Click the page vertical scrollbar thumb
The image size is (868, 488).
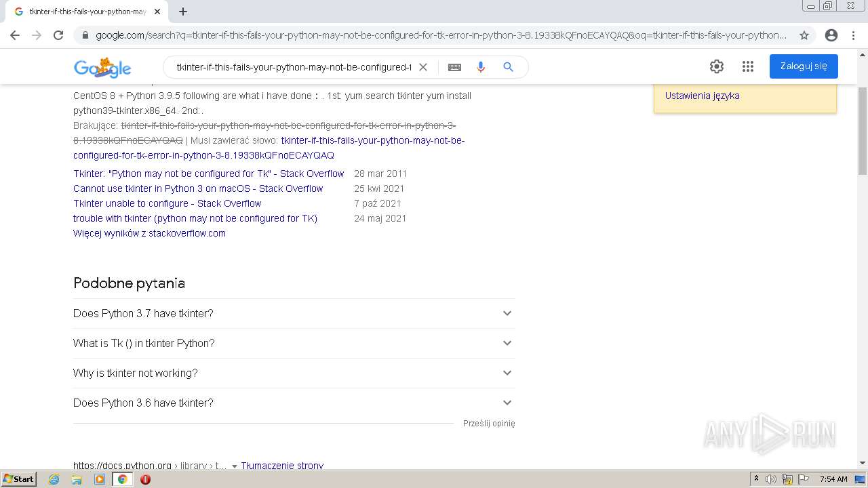point(863,130)
